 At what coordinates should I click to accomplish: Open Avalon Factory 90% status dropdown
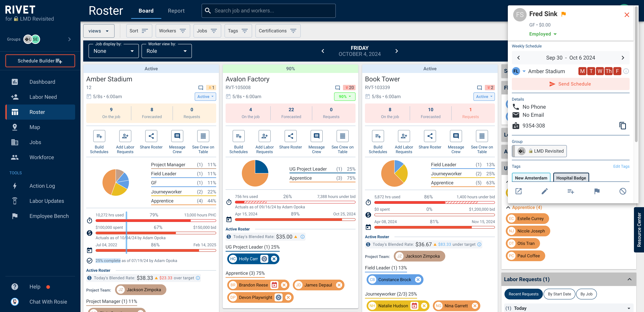[x=345, y=96]
